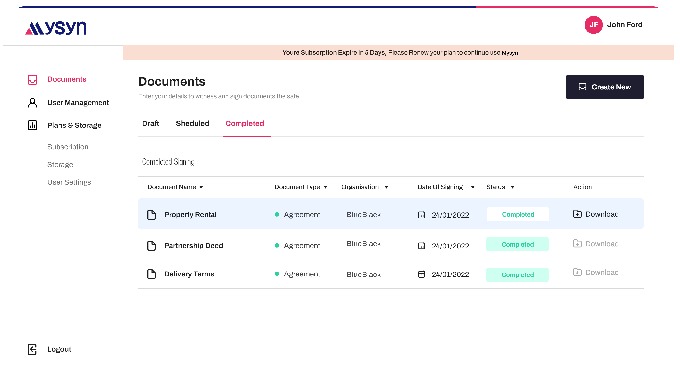The image size is (680, 390).
Task: Switch to the Sheduled tab
Action: tap(192, 123)
